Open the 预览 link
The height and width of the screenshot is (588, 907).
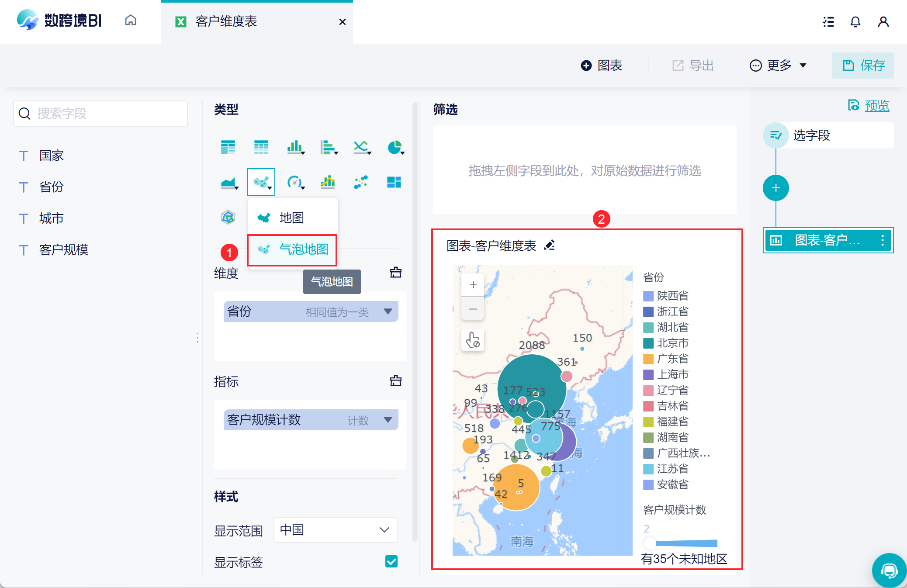[x=876, y=106]
